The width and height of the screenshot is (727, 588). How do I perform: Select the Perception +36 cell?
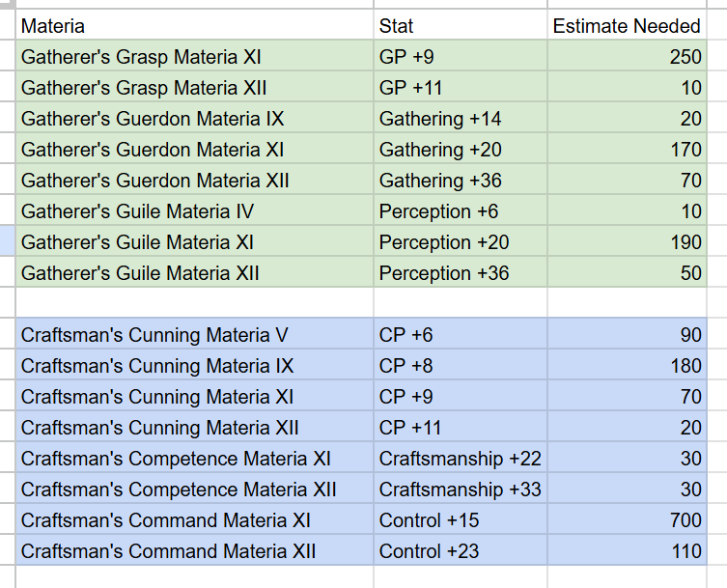tap(461, 272)
